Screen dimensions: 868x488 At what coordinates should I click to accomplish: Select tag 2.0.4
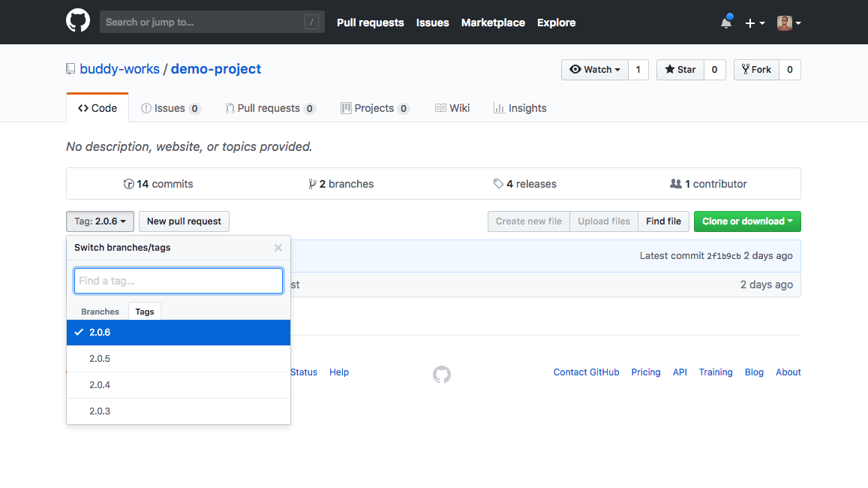click(179, 385)
